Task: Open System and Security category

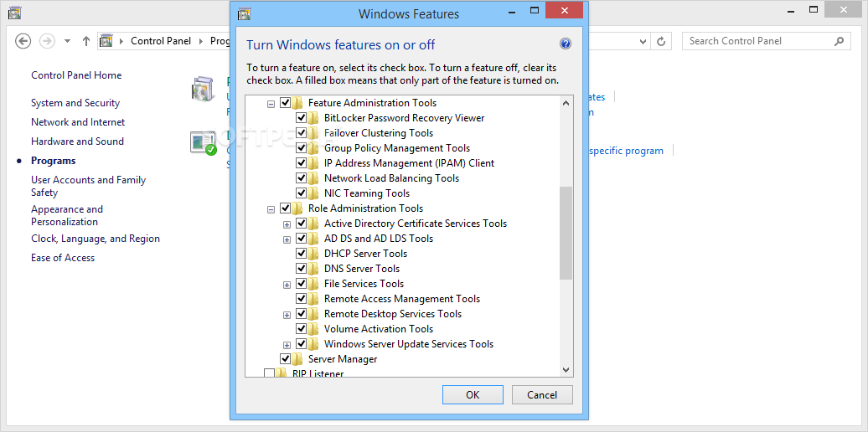Action: click(x=75, y=103)
